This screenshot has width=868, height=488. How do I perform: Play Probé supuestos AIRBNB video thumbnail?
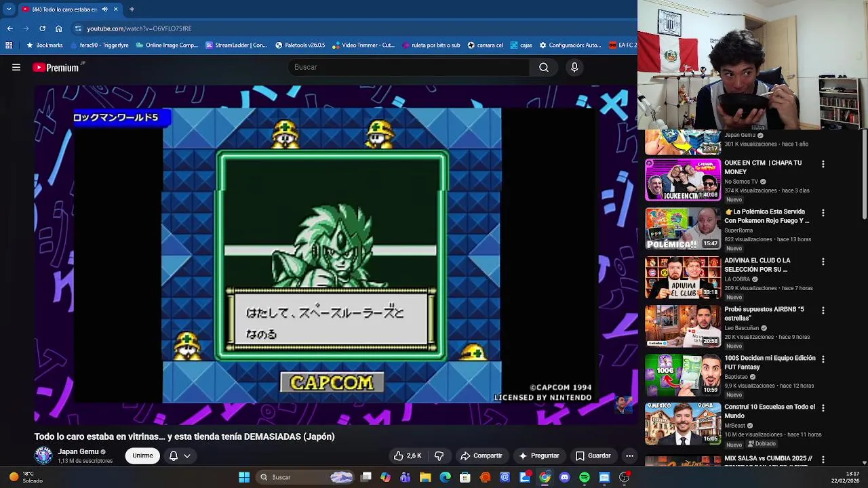tap(682, 326)
